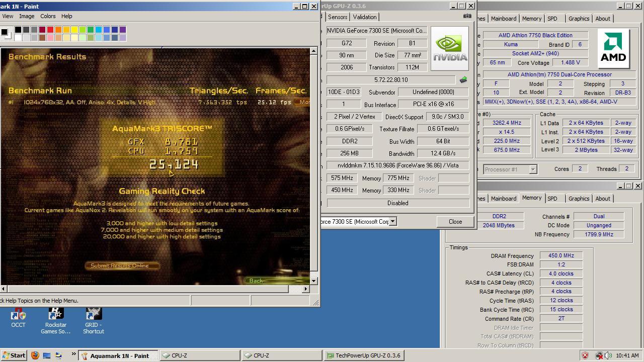This screenshot has height=362, width=644.
Task: Click the red security alert tray icon
Action: click(585, 355)
